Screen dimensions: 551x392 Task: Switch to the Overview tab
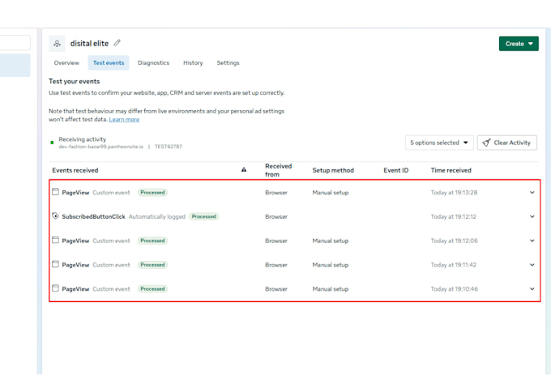click(66, 63)
